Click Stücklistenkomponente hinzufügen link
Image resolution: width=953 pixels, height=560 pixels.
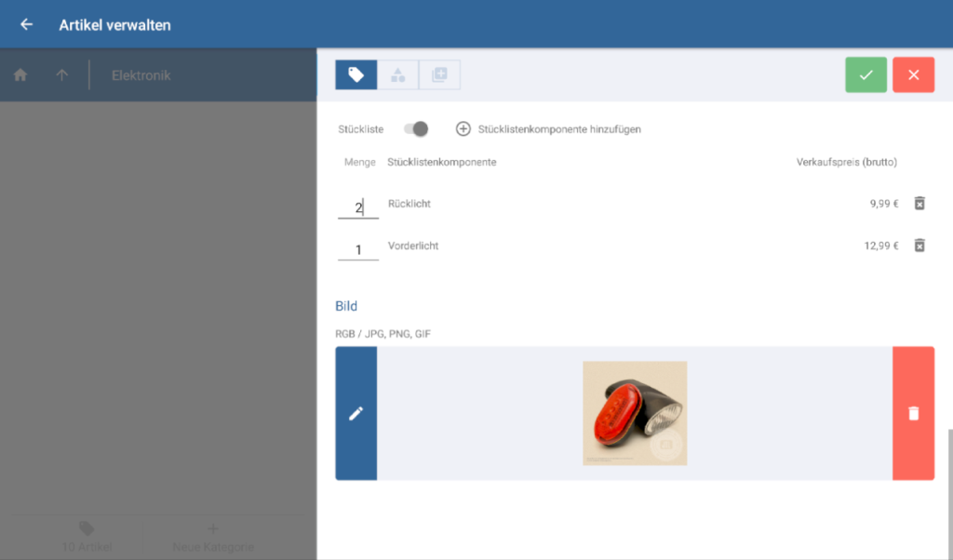pyautogui.click(x=558, y=129)
